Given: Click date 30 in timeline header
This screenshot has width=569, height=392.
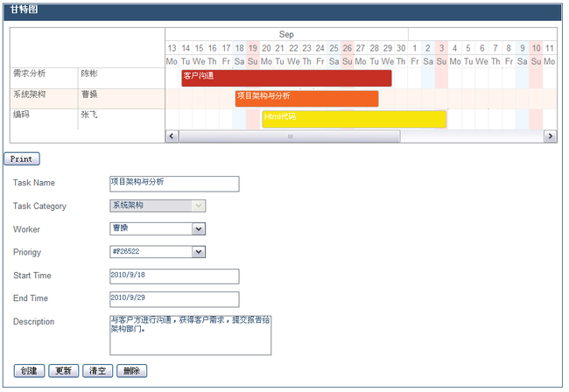Looking at the screenshot, I should click(x=401, y=48).
